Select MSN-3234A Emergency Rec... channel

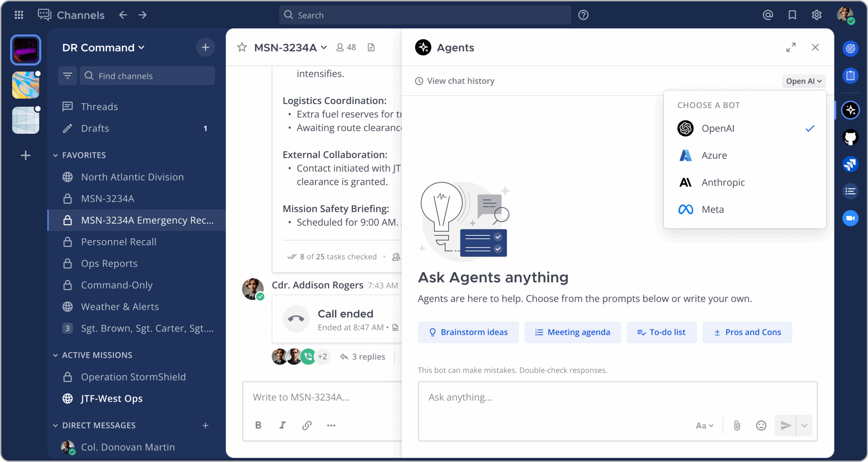coord(137,220)
